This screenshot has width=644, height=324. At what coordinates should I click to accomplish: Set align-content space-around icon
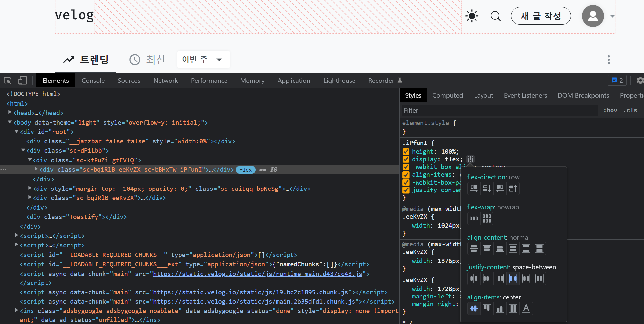click(x=513, y=249)
